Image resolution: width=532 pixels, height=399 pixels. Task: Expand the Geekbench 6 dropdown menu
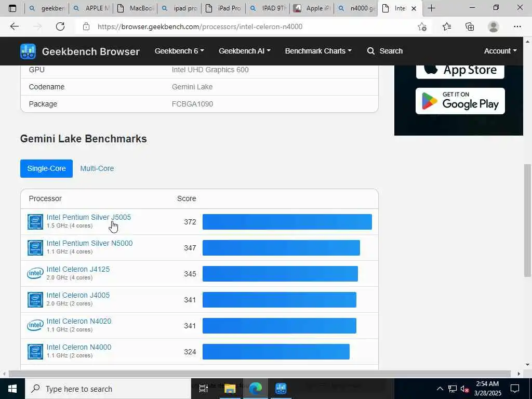point(179,51)
